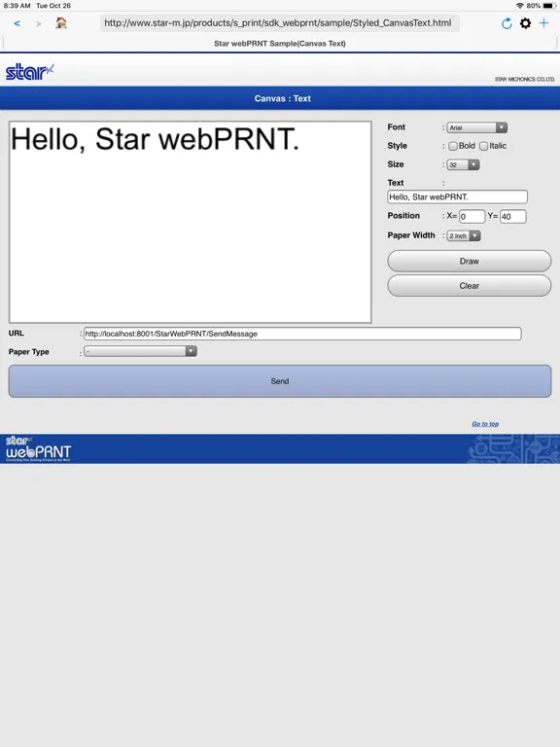This screenshot has height=747, width=560.
Task: Click the Star webPRNT footer logo
Action: 38,448
